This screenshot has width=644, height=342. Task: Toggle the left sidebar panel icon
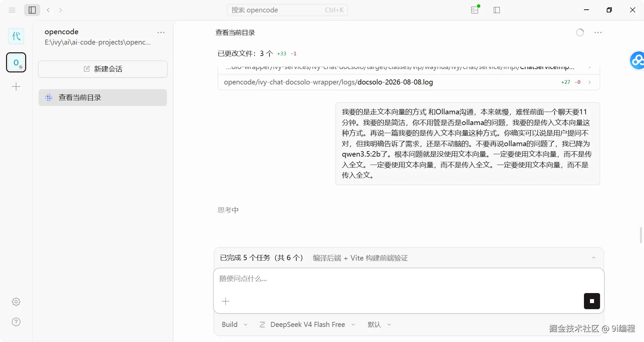(x=32, y=10)
